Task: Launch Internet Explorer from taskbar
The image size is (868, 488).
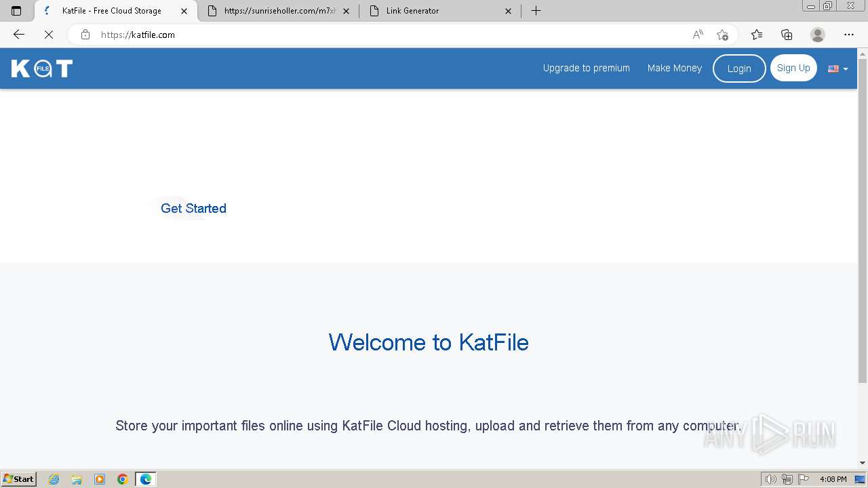Action: (x=54, y=479)
